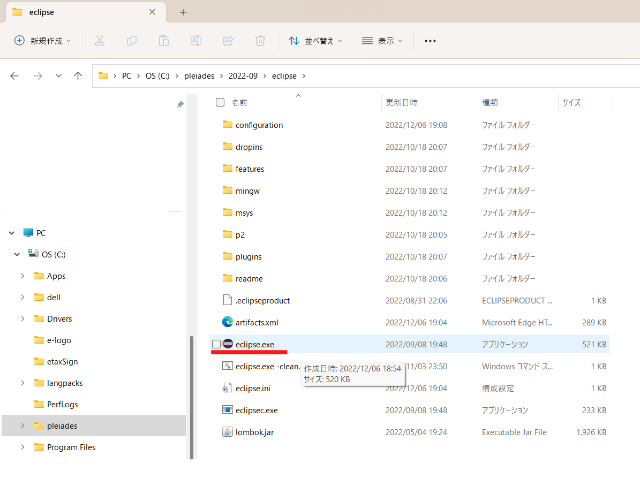Click the eclipse.exe -clean shortcut icon
Image resolution: width=640 pixels, height=480 pixels.
[227, 366]
